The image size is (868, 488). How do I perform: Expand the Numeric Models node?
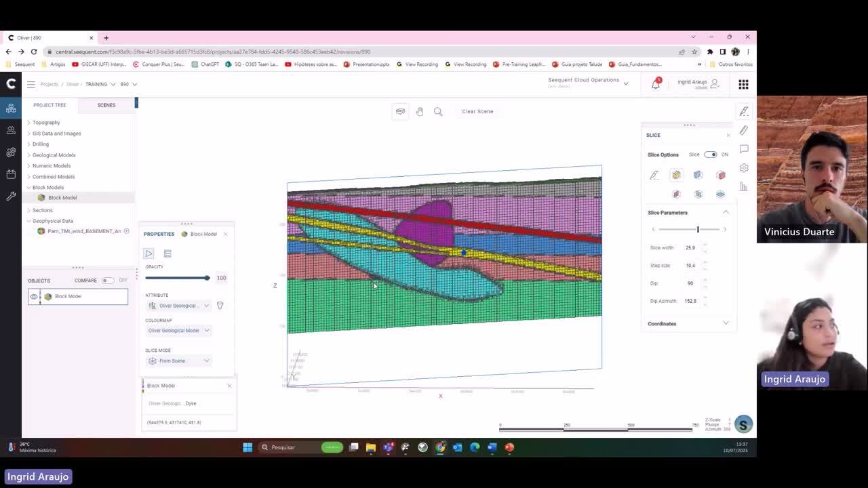click(28, 166)
